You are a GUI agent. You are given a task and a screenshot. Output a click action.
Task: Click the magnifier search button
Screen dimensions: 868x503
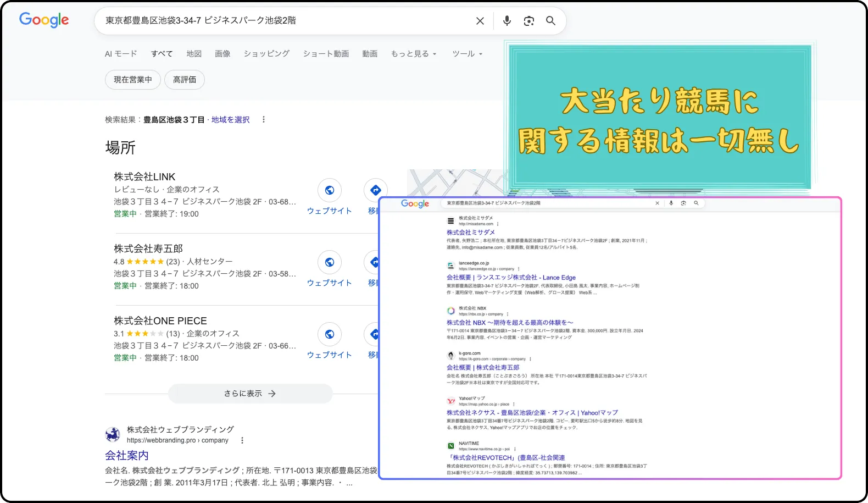(x=550, y=21)
